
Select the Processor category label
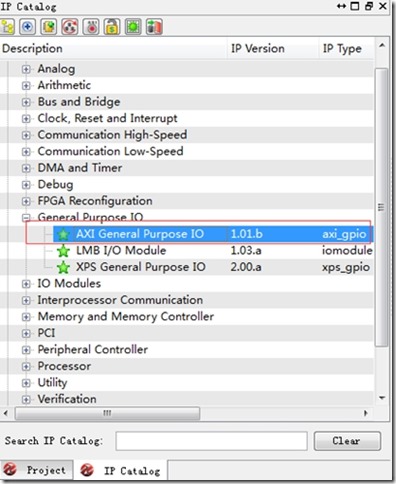64,366
